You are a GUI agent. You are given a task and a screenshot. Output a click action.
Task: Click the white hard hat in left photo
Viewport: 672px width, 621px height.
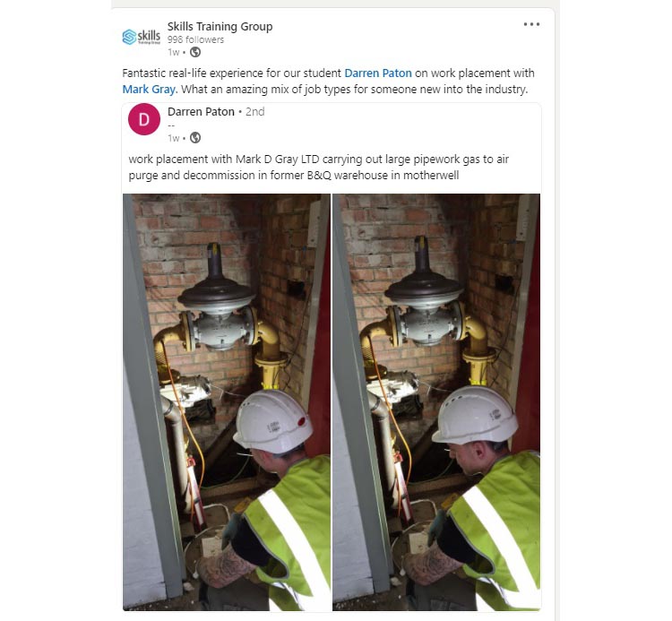(x=273, y=420)
